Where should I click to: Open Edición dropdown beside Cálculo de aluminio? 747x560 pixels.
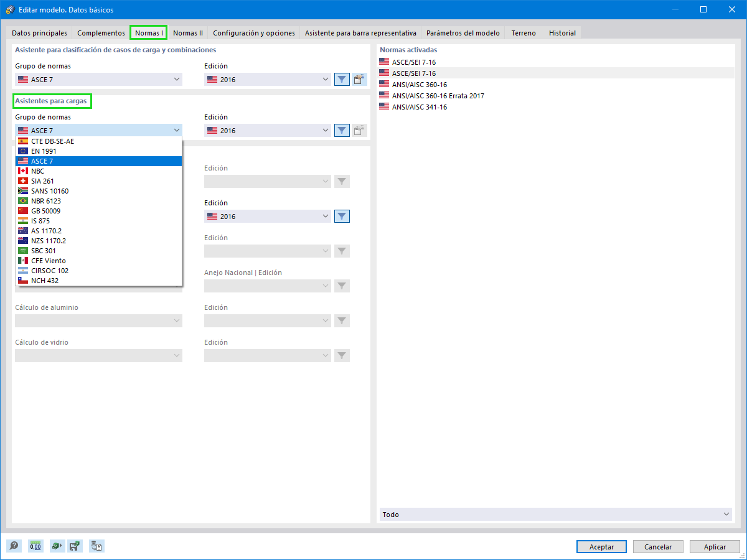pos(268,320)
